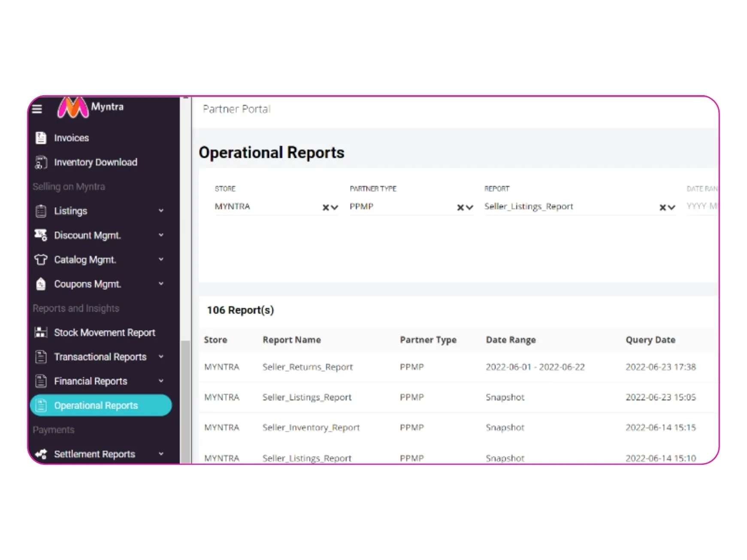
Task: Expand the Transactional Reports chevron
Action: click(161, 357)
